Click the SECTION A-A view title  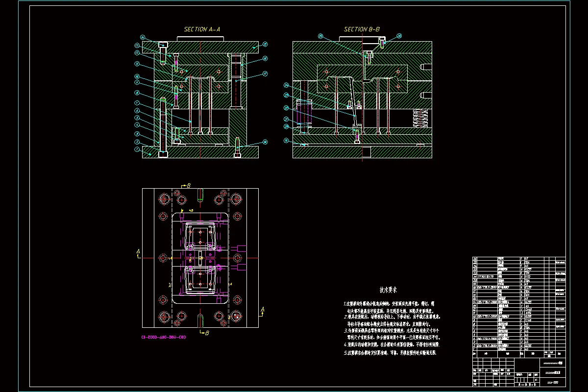point(202,29)
